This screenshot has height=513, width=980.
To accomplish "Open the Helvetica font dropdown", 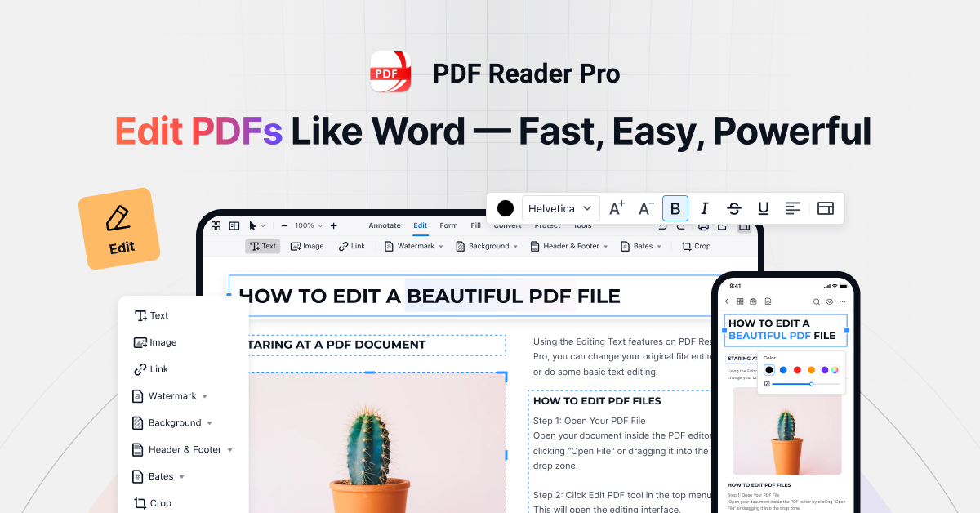I will pyautogui.click(x=561, y=208).
